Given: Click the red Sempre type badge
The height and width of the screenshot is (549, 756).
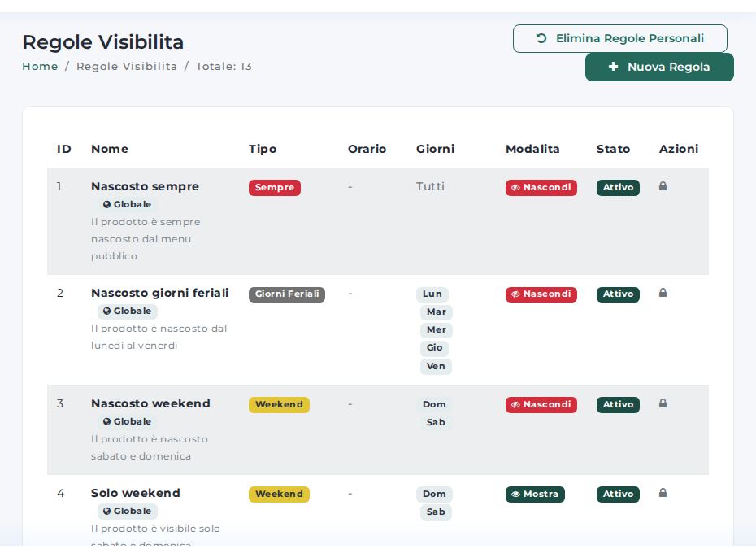Looking at the screenshot, I should pyautogui.click(x=275, y=188).
